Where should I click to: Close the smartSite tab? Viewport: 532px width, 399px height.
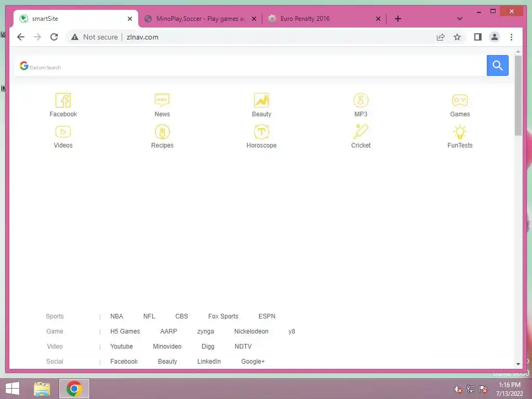pyautogui.click(x=129, y=19)
